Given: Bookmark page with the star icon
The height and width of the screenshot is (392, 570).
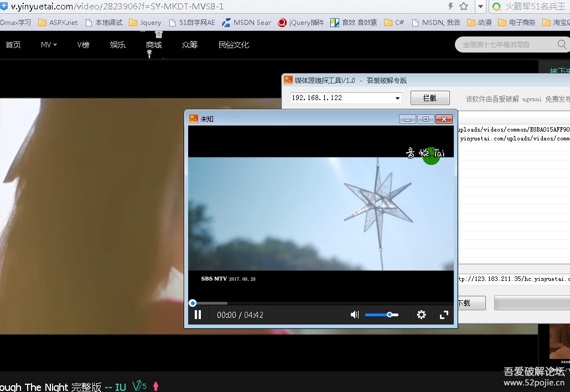Looking at the screenshot, I should pos(464,6).
